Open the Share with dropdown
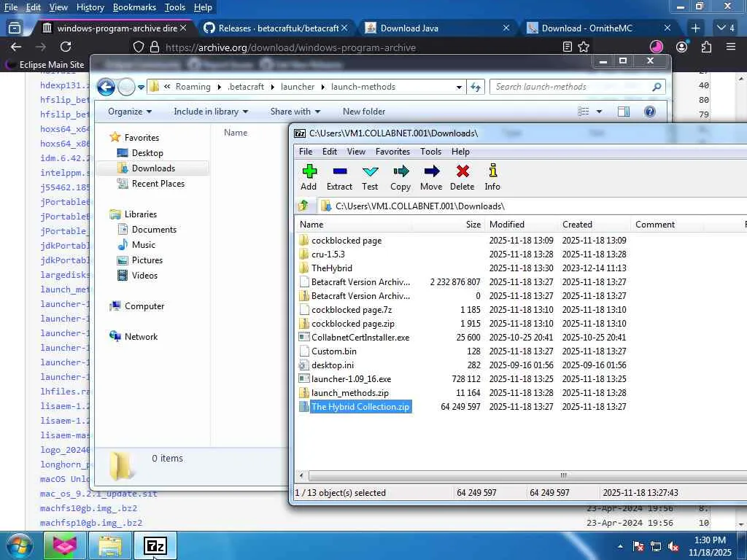 (295, 112)
